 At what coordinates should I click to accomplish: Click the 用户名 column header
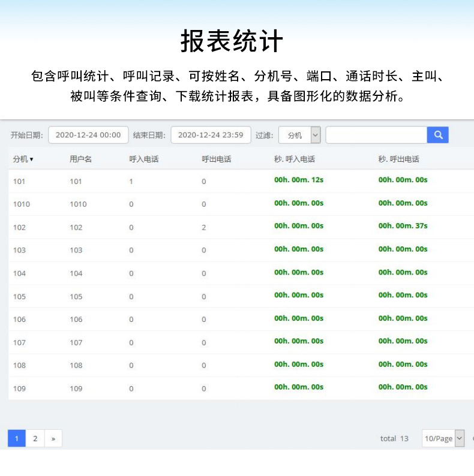[80, 159]
